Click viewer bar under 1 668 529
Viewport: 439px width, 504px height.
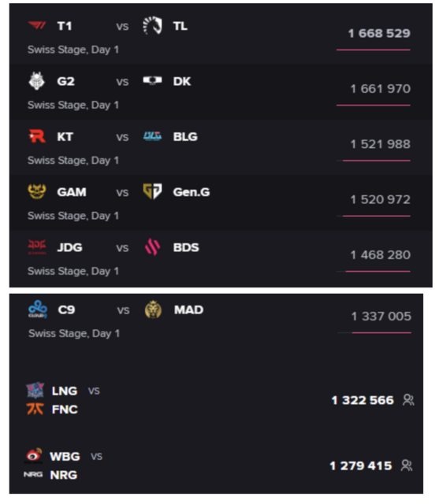pos(373,50)
